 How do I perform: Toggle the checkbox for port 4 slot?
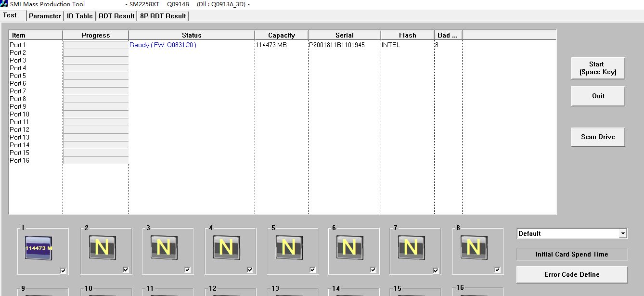click(x=250, y=270)
